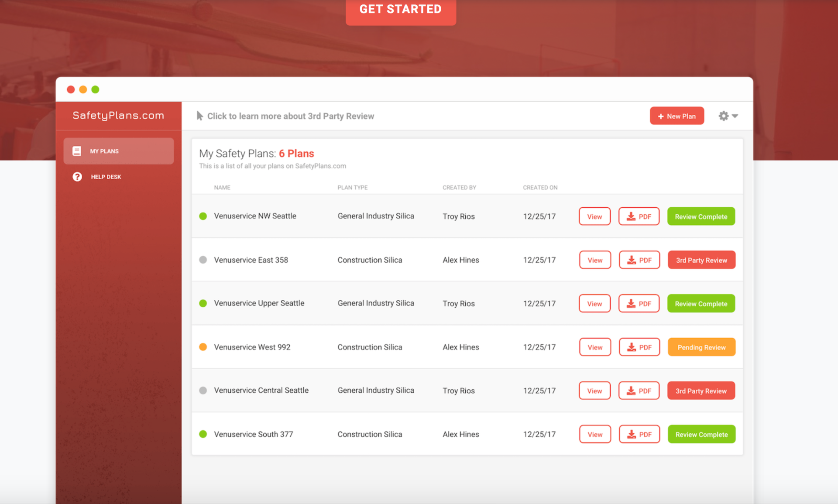
Task: Click gray status dot for East 358
Action: (203, 260)
